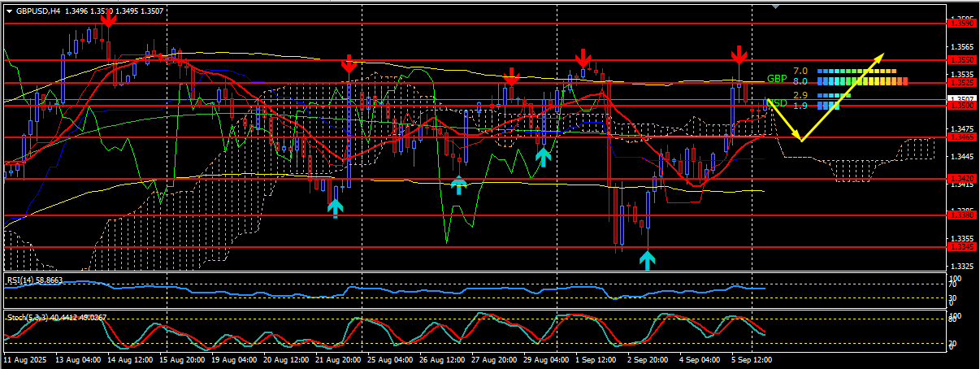Click the RSI(14) 58.8663 indicator label
Image resolution: width=980 pixels, height=369 pixels.
pos(36,280)
